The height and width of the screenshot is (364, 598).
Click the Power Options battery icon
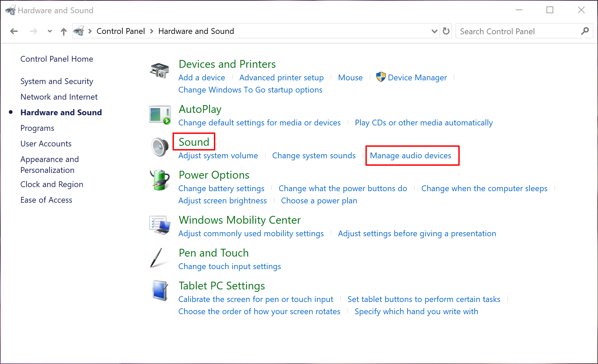point(160,180)
